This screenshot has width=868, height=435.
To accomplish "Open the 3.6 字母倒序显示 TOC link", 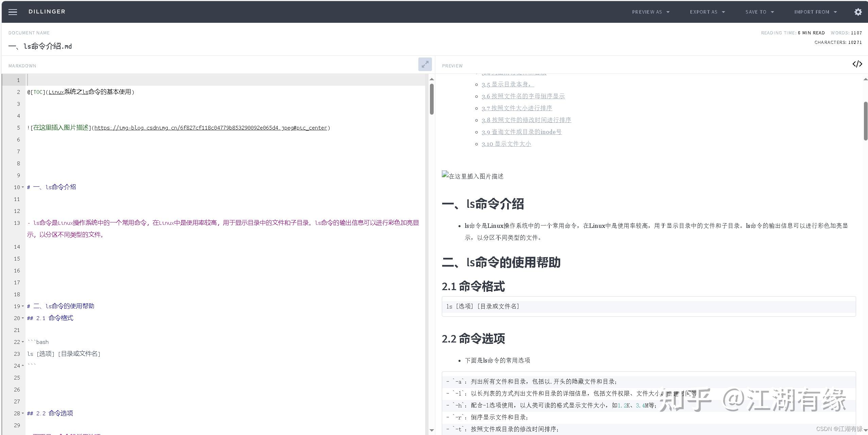I will [x=523, y=96].
